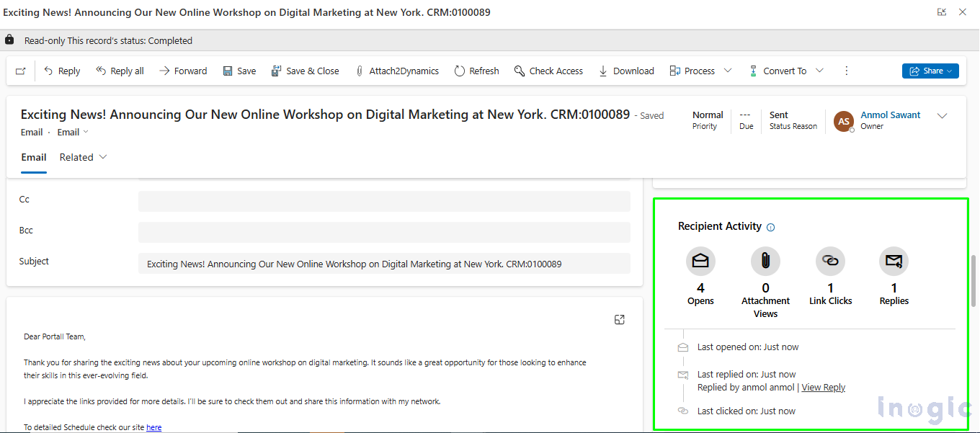This screenshot has height=433, width=980.
Task: Click the Subject field
Action: [384, 264]
